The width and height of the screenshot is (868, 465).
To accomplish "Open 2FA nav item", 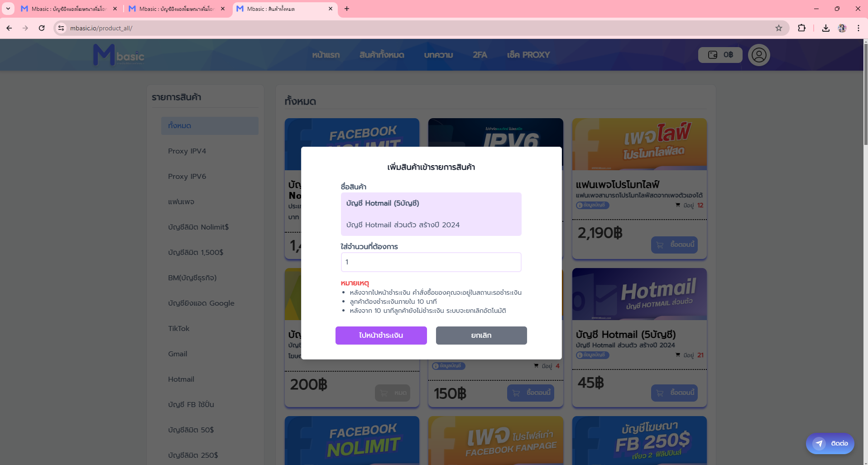I will click(x=480, y=55).
